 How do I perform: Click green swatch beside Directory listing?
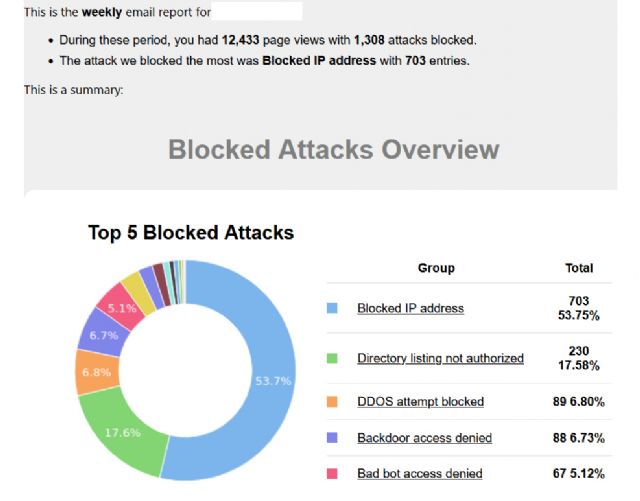[x=333, y=358]
